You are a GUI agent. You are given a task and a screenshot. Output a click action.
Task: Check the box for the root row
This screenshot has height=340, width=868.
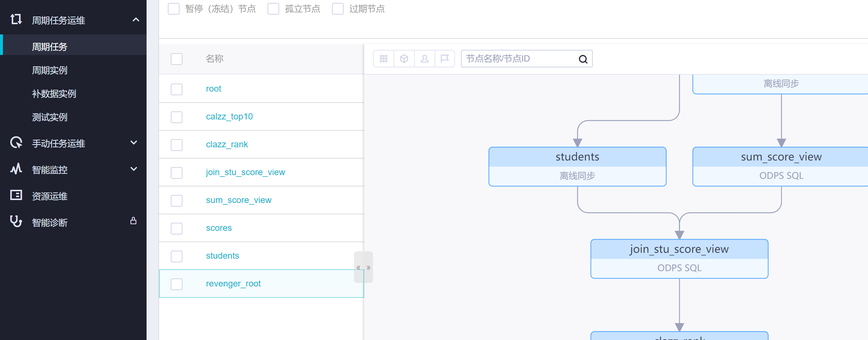point(177,89)
